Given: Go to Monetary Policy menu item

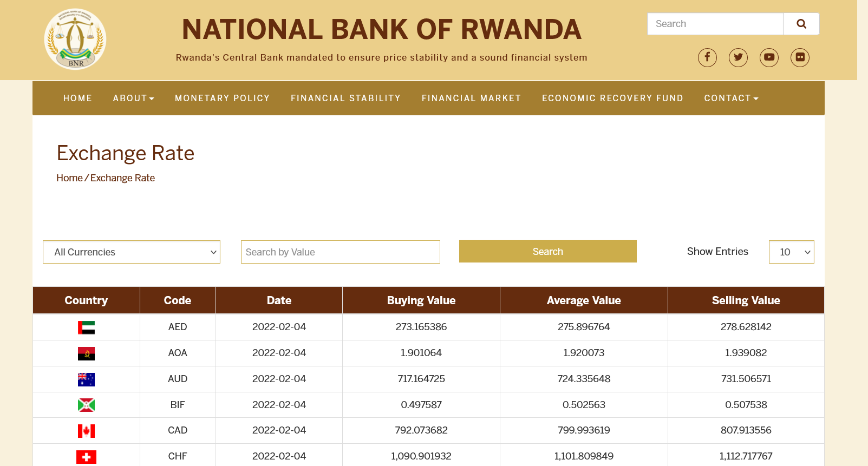Looking at the screenshot, I should (x=222, y=99).
